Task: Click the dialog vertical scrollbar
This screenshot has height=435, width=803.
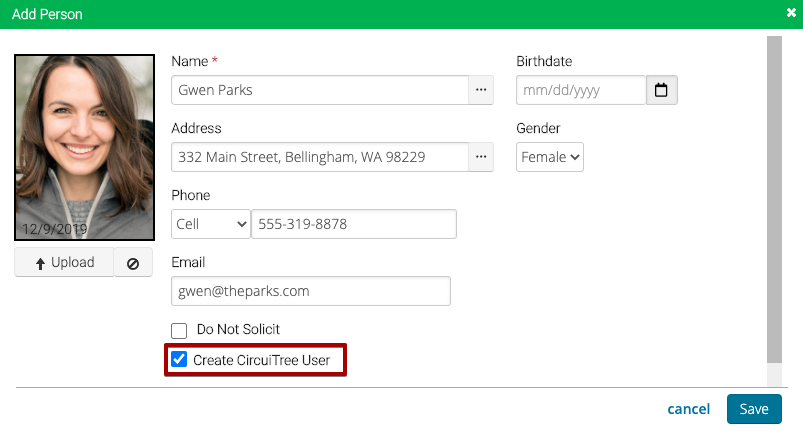Action: coord(774,200)
